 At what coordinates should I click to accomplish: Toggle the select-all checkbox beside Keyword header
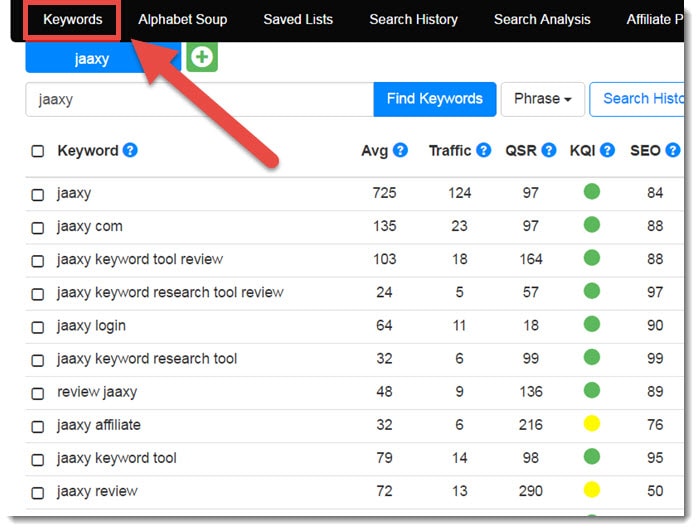tap(38, 151)
